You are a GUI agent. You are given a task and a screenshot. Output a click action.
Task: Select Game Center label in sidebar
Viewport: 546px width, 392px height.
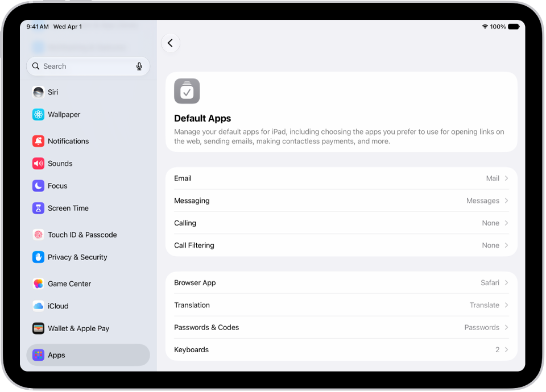coord(69,284)
